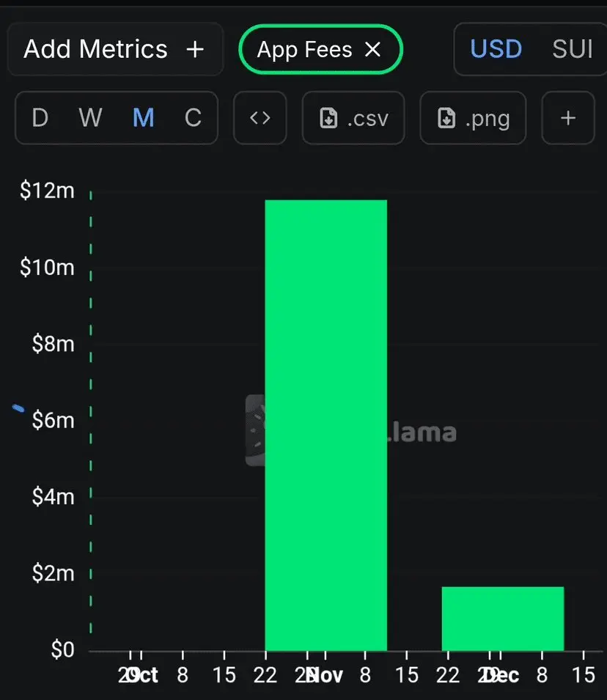
Task: Click the $12m y-axis label
Action: click(47, 191)
